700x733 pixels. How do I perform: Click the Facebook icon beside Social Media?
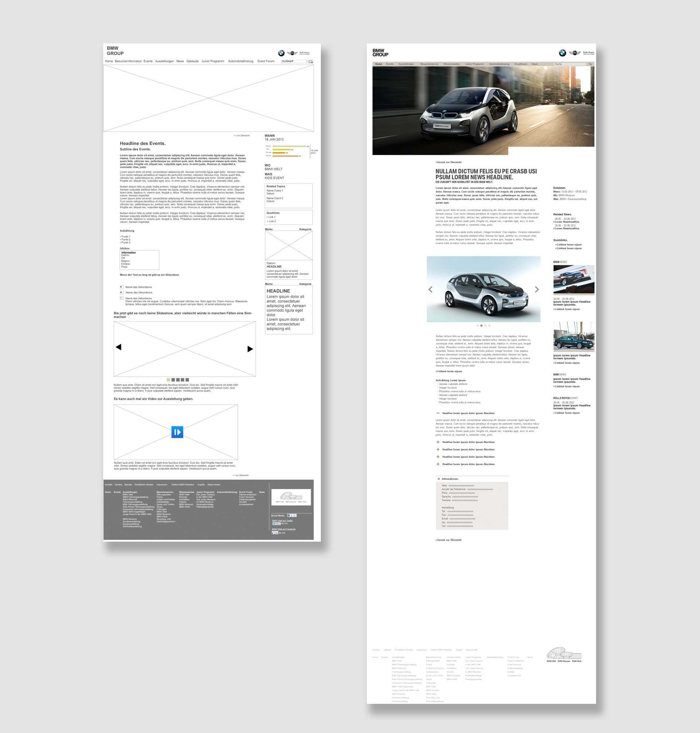click(289, 515)
